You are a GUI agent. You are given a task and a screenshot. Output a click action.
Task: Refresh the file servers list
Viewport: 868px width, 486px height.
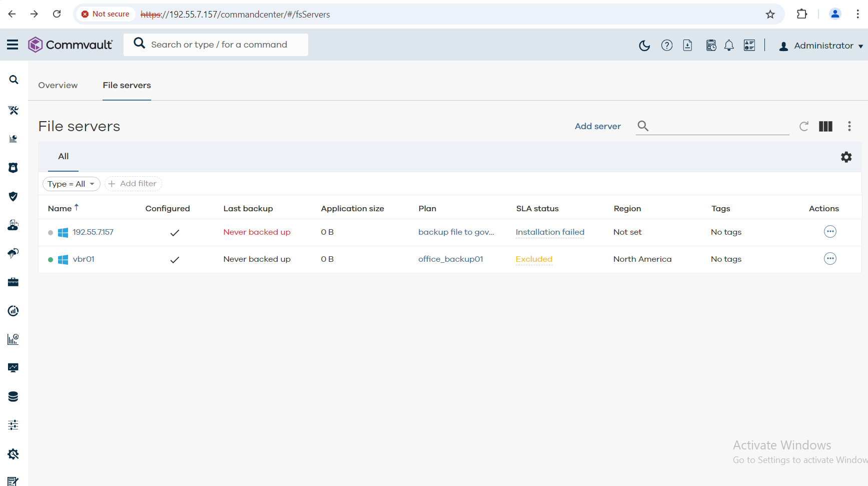point(804,126)
